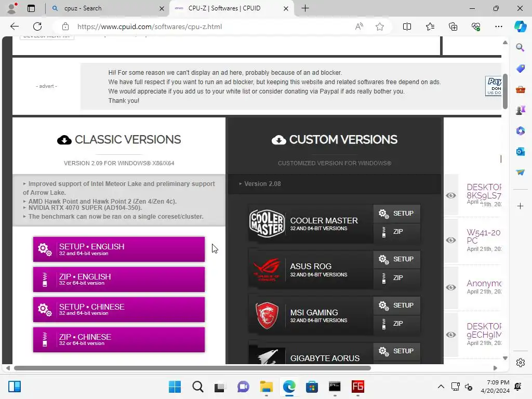Image resolution: width=532 pixels, height=399 pixels.
Task: Click ASUS ROG SETUP button
Action: coord(396,259)
